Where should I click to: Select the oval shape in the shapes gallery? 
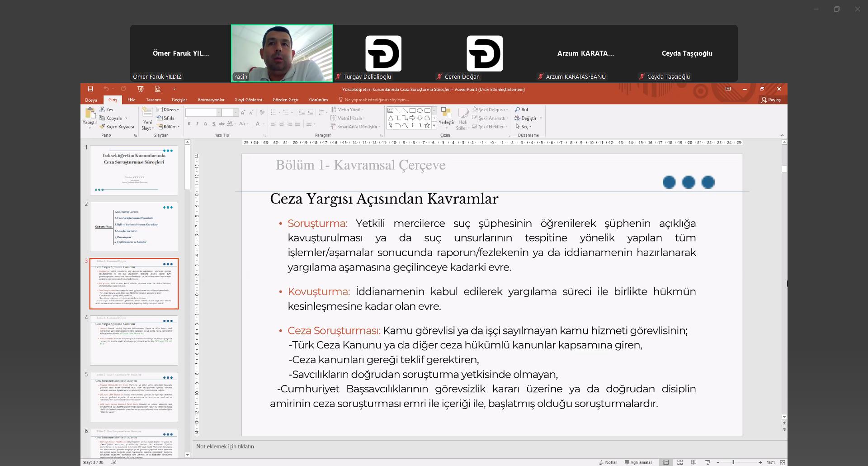(420, 110)
